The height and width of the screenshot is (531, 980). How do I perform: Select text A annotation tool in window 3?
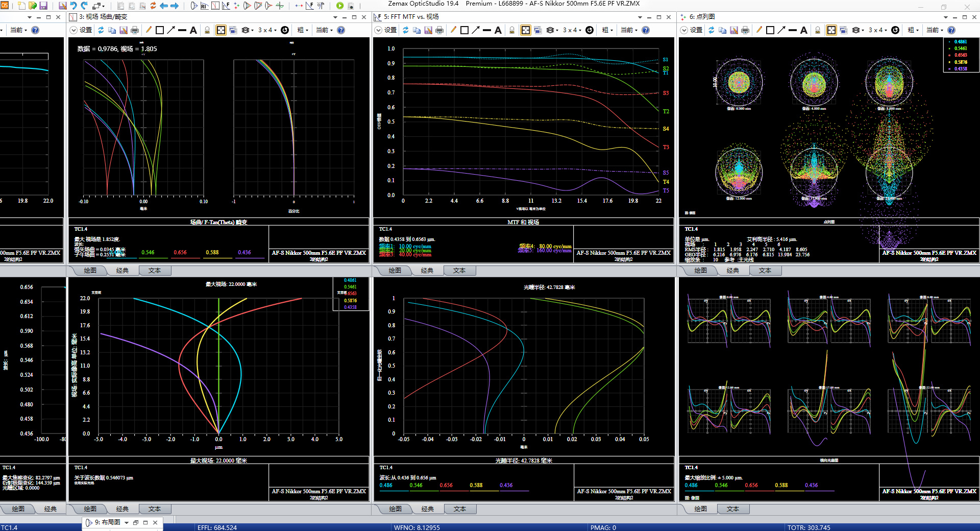[193, 30]
